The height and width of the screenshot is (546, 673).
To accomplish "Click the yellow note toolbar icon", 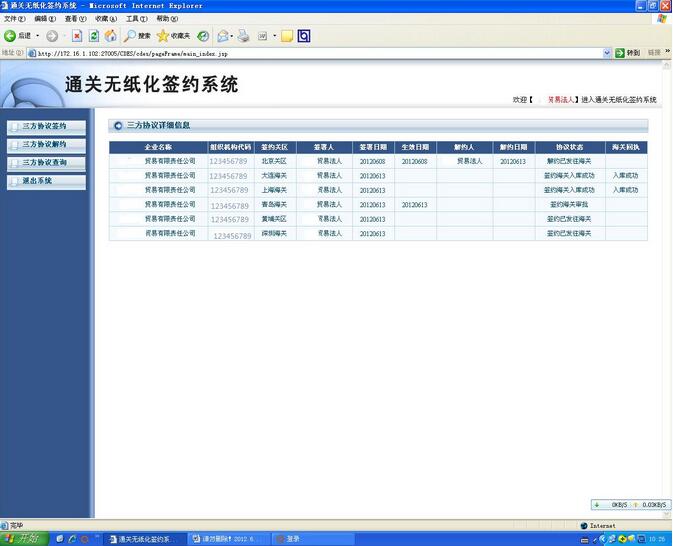I will pos(287,36).
